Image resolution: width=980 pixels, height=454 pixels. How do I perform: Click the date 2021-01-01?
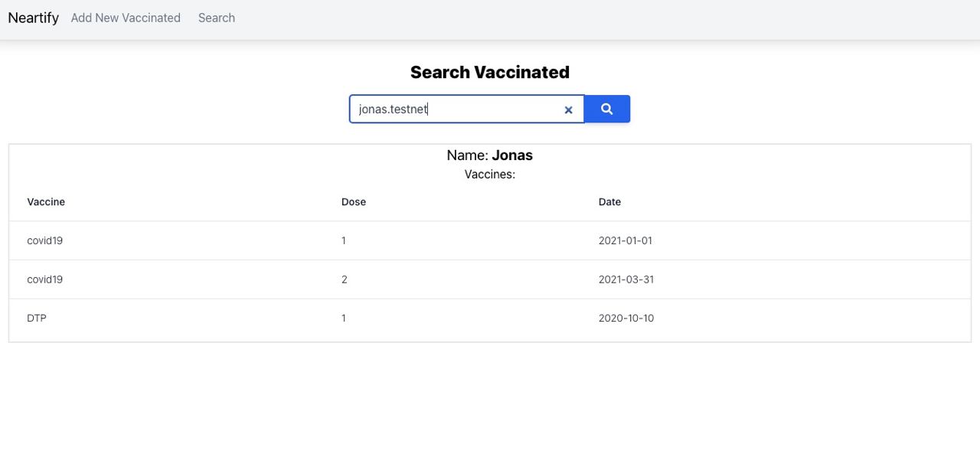tap(625, 240)
